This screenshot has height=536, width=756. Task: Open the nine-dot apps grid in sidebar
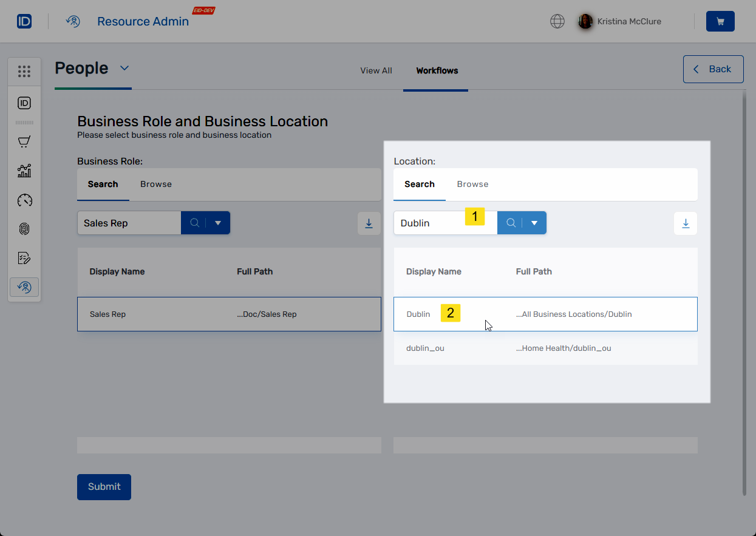24,72
